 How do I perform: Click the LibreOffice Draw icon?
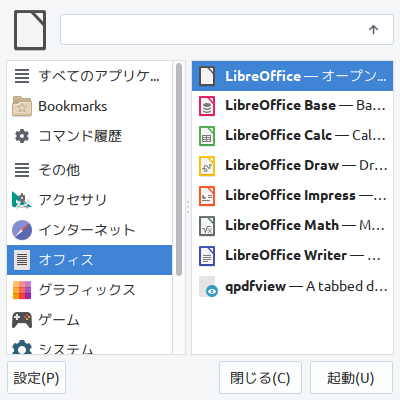pyautogui.click(x=207, y=166)
